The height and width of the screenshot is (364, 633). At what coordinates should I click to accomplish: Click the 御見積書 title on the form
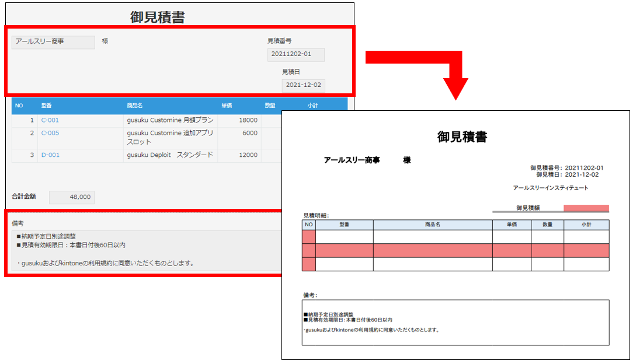point(158,17)
